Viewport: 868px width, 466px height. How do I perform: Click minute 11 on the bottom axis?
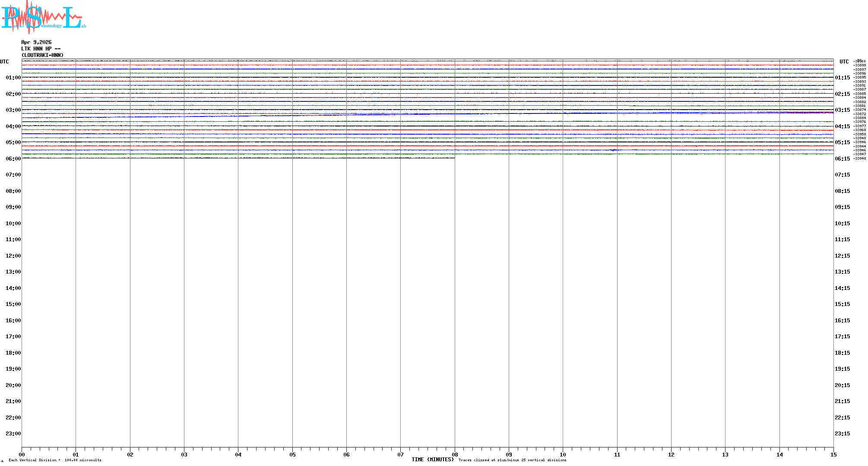617,454
